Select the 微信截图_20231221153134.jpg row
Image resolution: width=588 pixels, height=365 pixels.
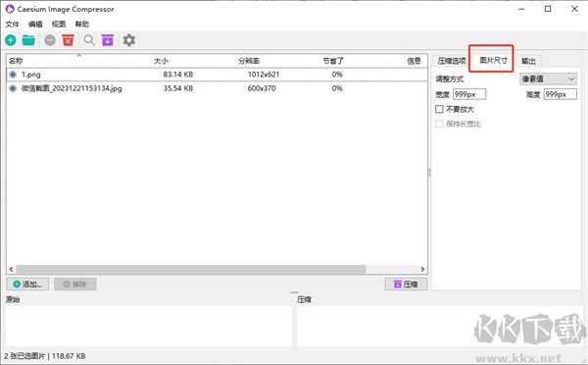[x=217, y=88]
